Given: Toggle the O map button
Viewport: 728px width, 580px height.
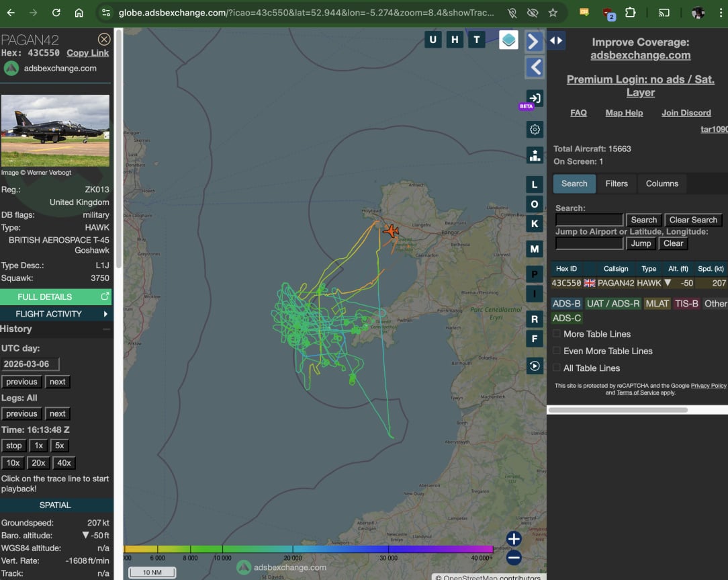Looking at the screenshot, I should tap(535, 204).
